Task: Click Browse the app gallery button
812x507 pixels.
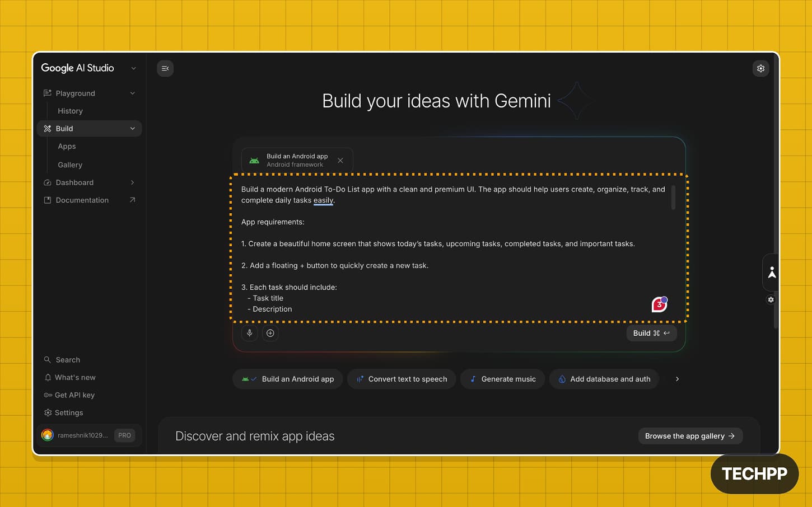Action: click(690, 436)
